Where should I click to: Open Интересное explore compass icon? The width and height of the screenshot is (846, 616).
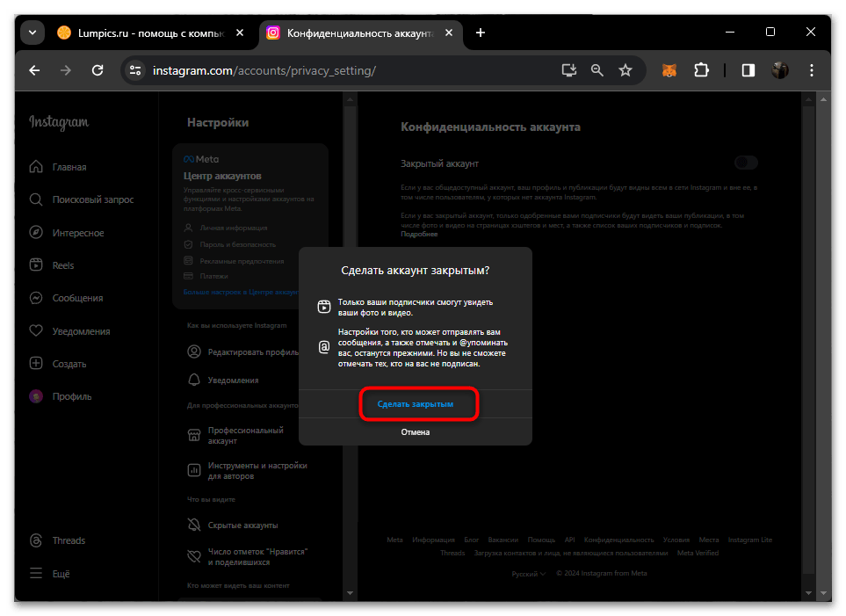(x=36, y=233)
